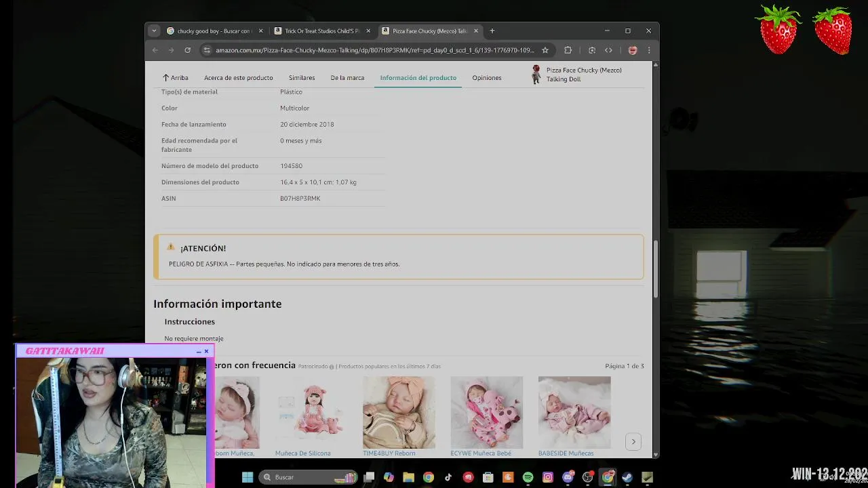
Task: Go to the Opiniones section
Action: click(x=487, y=78)
